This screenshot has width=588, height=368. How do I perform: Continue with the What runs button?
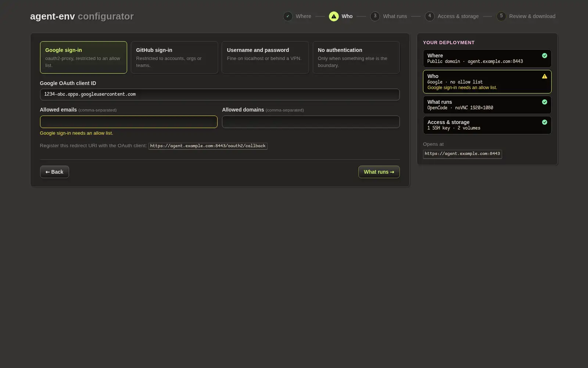coord(379,172)
